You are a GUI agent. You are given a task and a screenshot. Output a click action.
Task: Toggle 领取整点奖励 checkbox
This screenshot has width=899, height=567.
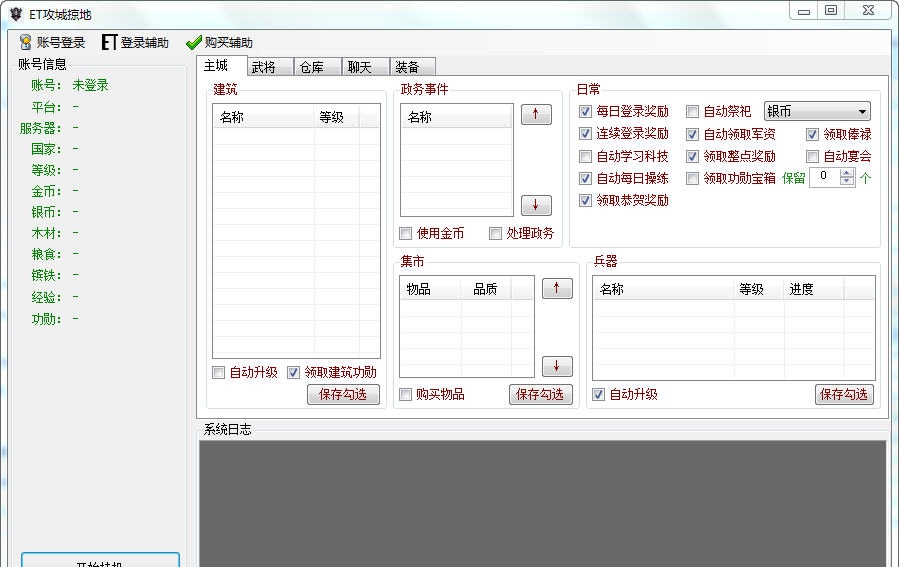[x=693, y=156]
